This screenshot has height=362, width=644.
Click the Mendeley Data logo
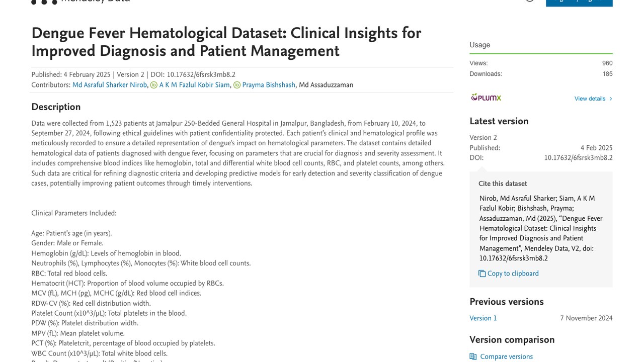(80, 2)
